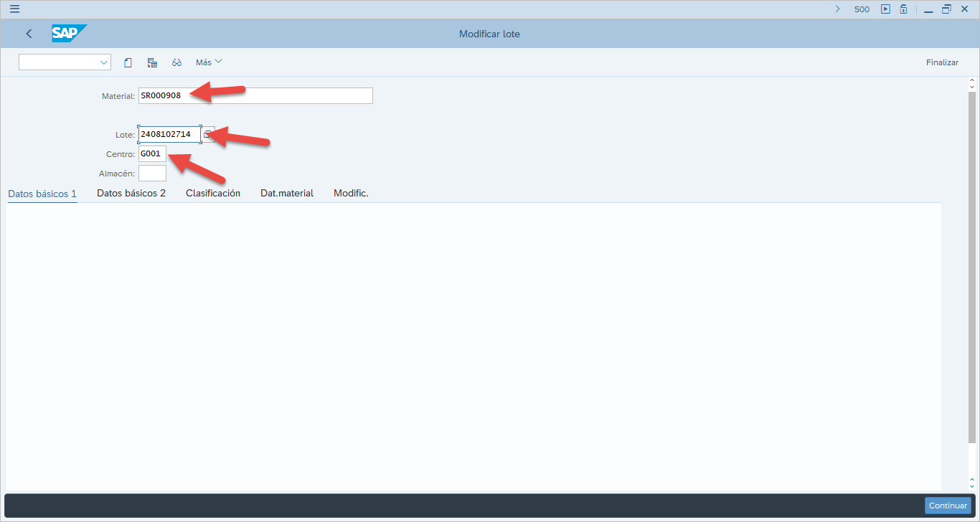This screenshot has width=980, height=522.
Task: Click the toolbar icon left of the glasses
Action: 152,62
